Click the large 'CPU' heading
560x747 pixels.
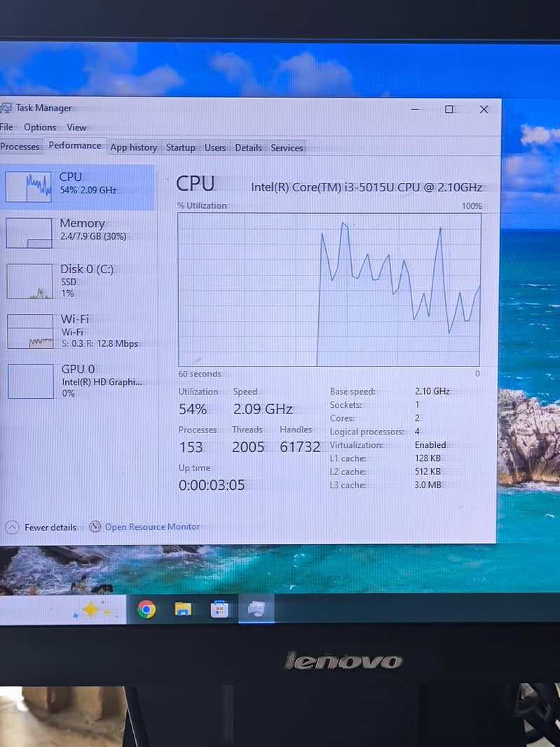tap(196, 184)
